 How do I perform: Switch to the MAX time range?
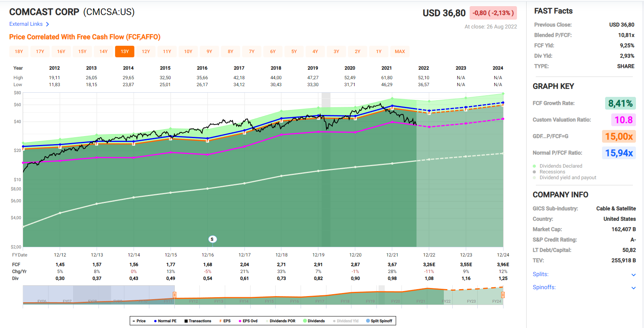400,52
